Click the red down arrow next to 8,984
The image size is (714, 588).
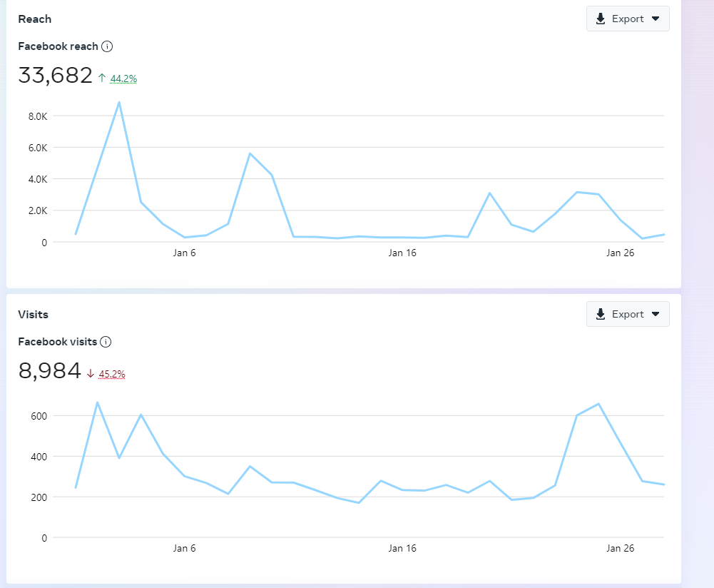tap(91, 373)
